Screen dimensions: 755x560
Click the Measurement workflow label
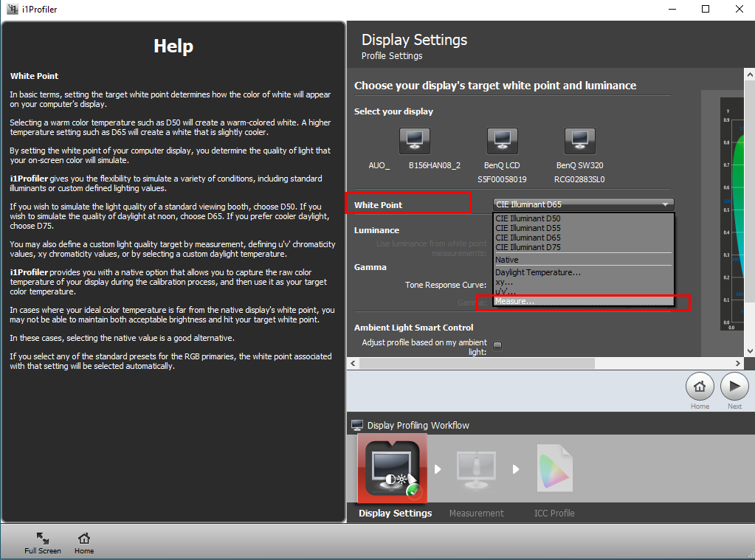(x=477, y=514)
